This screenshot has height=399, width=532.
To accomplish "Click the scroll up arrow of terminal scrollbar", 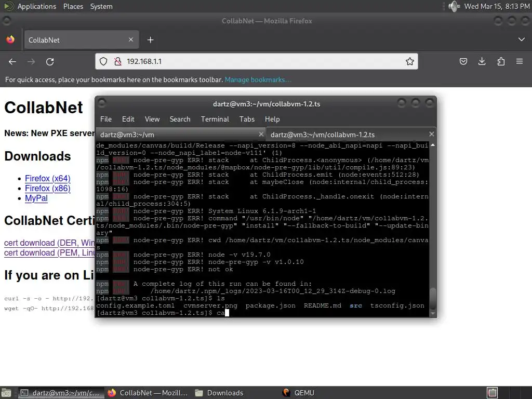I will pyautogui.click(x=433, y=145).
